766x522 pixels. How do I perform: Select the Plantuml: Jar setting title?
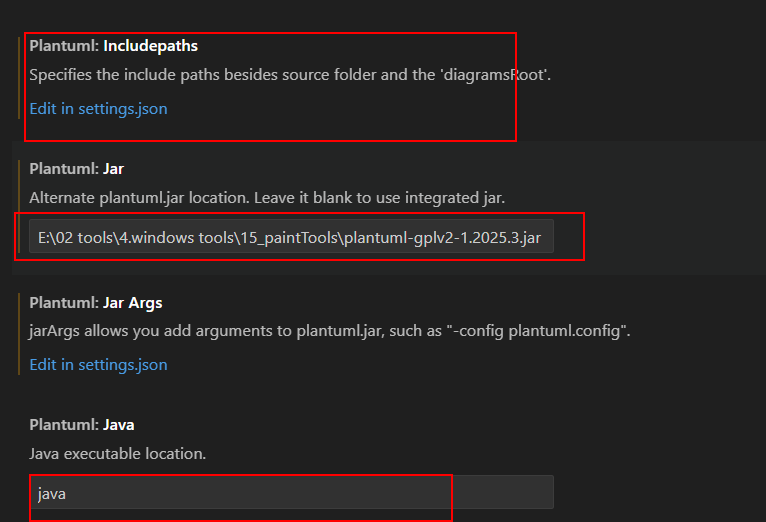pos(77,169)
